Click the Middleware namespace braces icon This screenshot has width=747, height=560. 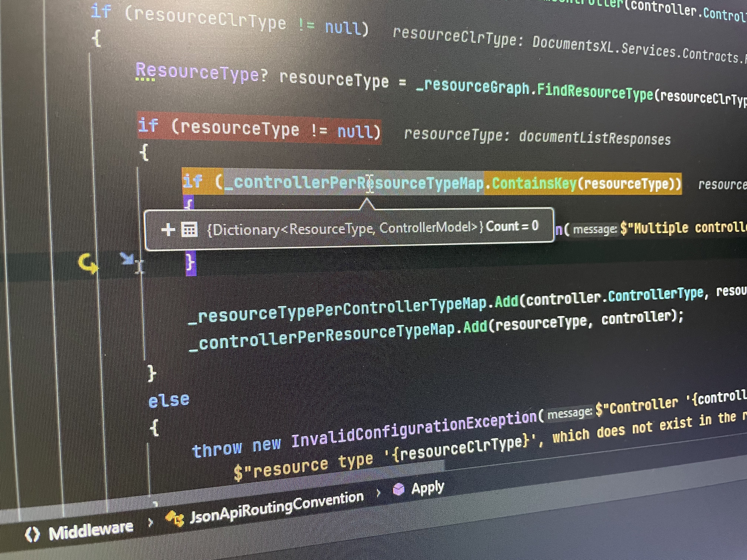pos(32,535)
